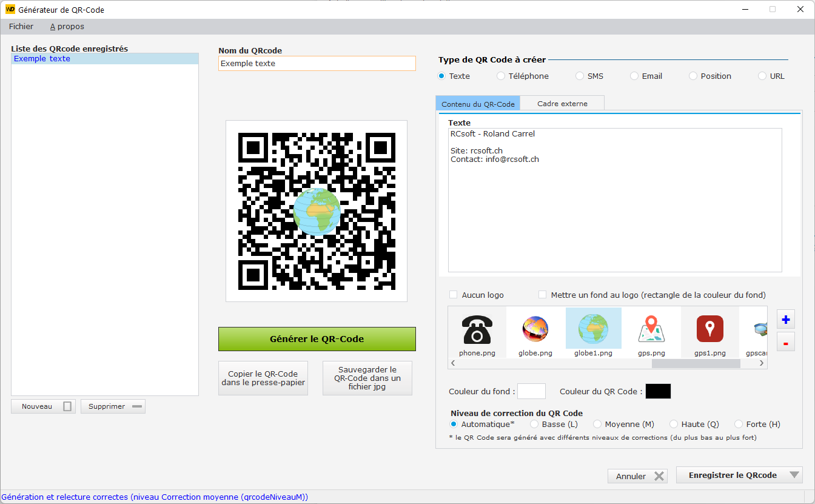Image resolution: width=815 pixels, height=504 pixels.
Task: Switch to the Cadre externe tab
Action: pyautogui.click(x=562, y=103)
